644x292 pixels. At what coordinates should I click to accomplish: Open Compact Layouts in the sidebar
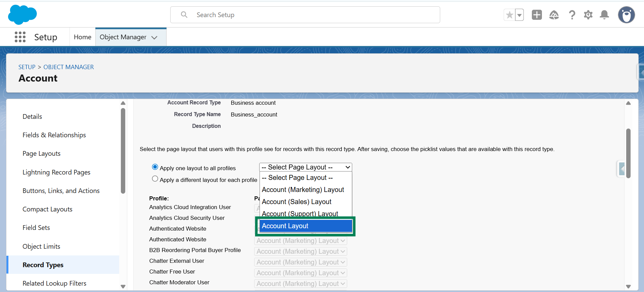coord(47,209)
